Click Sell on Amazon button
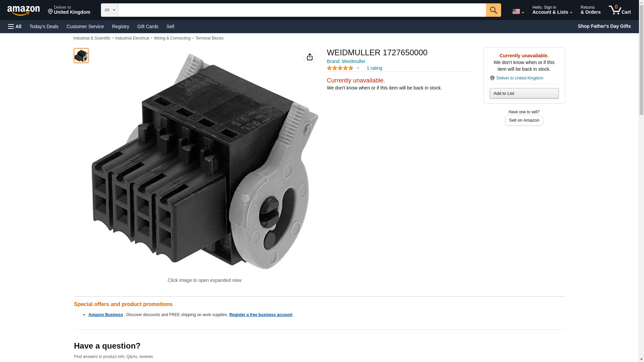Screen dimensions: 644x362 pyautogui.click(x=524, y=120)
